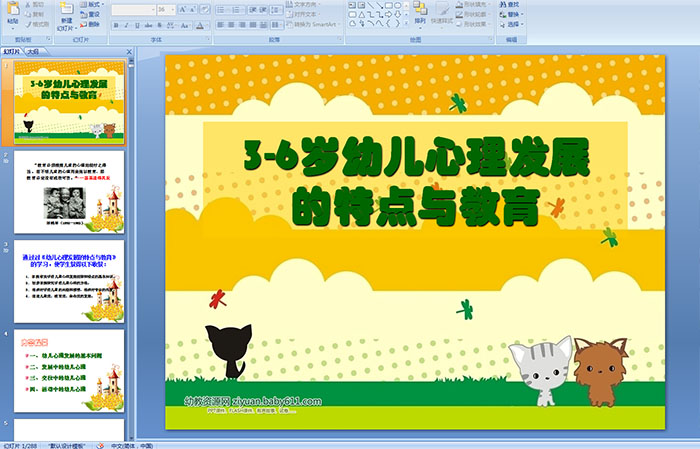
Task: Select the horizontal Text Box shape
Action: (352, 5)
